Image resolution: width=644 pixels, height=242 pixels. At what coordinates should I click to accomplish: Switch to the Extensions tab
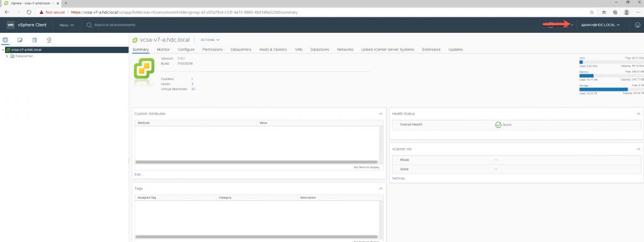(x=431, y=49)
